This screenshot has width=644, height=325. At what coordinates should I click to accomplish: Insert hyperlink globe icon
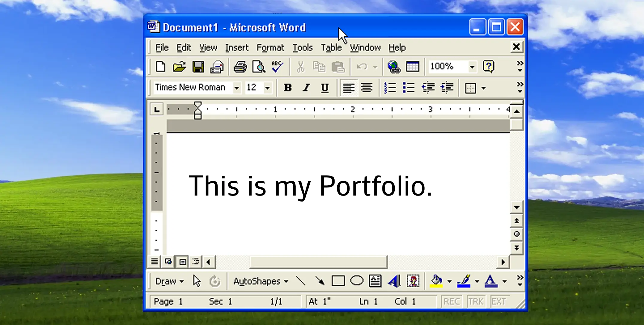(394, 67)
